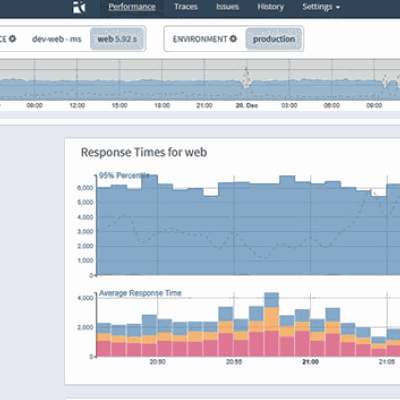Select the dev-web - ms service
Screen dimensions: 400x400
click(57, 39)
